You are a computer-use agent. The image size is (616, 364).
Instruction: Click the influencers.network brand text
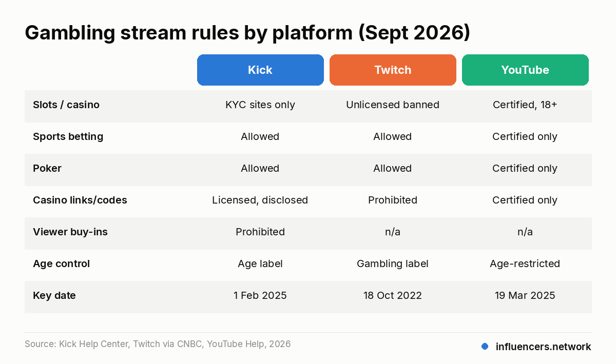pyautogui.click(x=544, y=347)
